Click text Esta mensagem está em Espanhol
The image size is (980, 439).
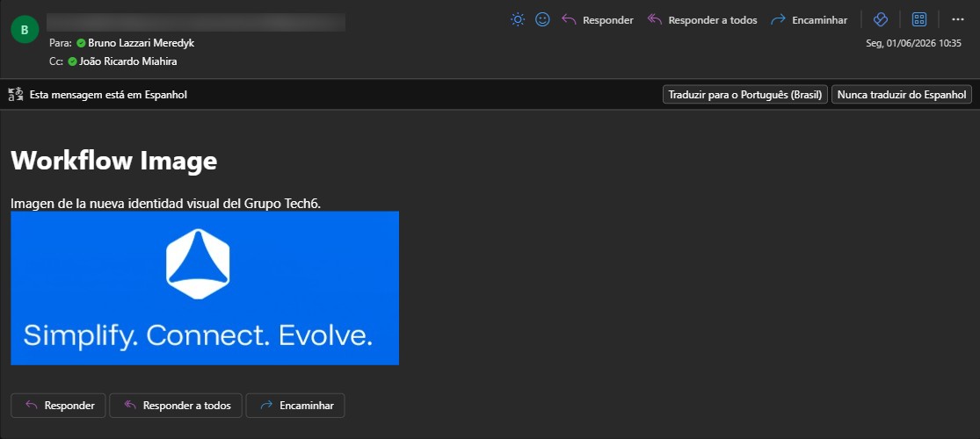(108, 95)
